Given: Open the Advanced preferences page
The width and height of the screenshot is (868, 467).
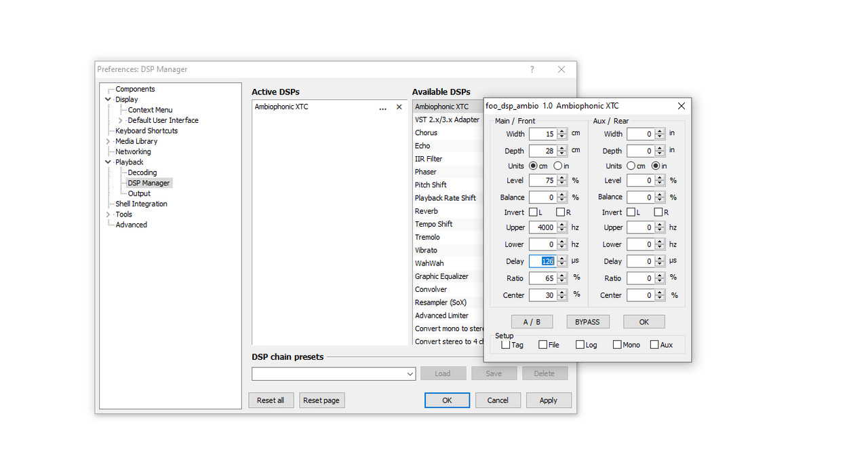Looking at the screenshot, I should click(x=131, y=225).
